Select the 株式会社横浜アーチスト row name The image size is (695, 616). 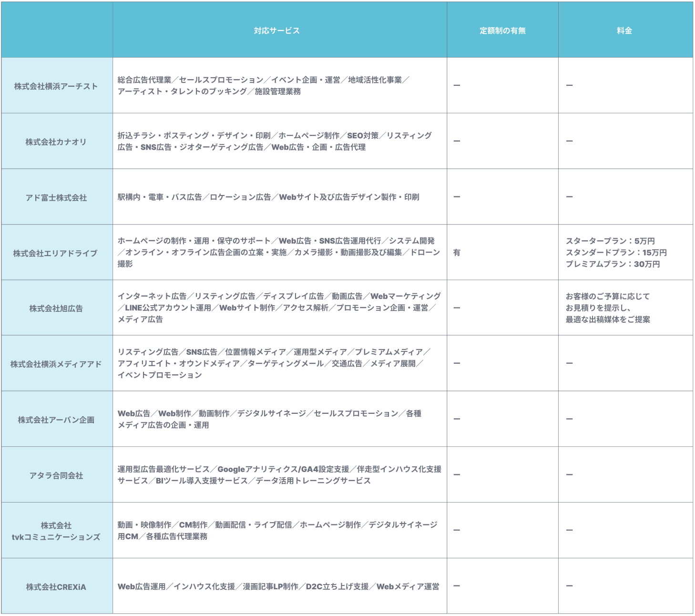(56, 86)
